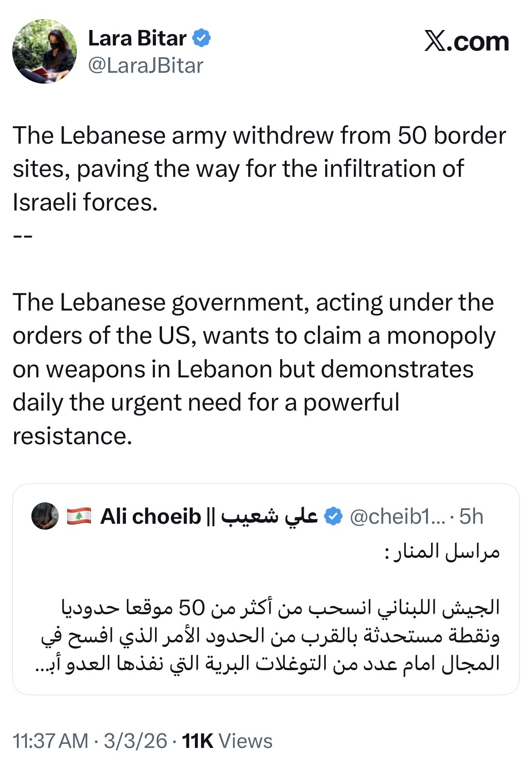Click the Lebanese flag emoji
532x767 pixels.
(x=79, y=516)
